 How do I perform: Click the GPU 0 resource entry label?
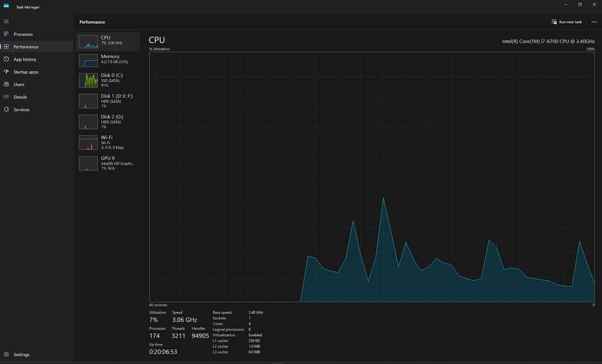point(108,158)
